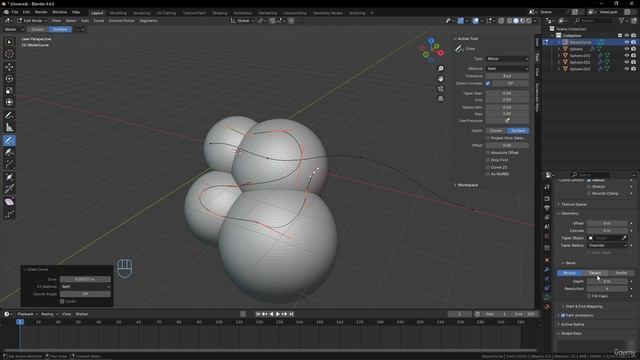Select the Annotate tool
The width and height of the screenshot is (640, 360).
click(x=9, y=116)
